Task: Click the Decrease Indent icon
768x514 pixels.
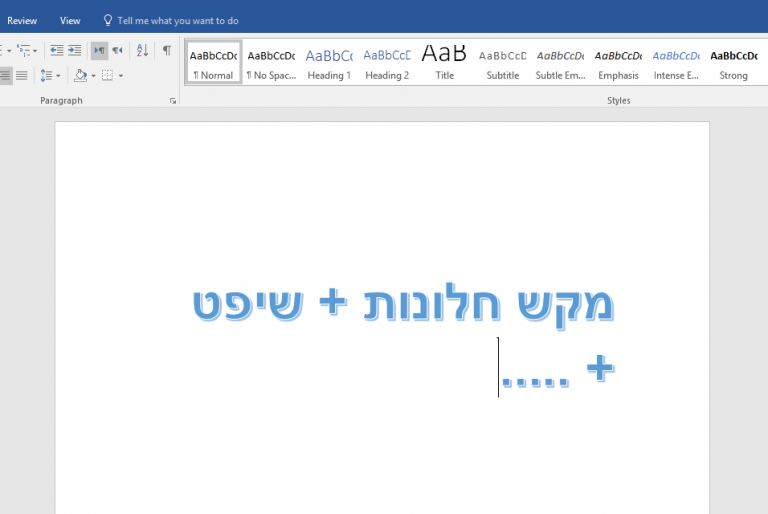Action: (56, 50)
